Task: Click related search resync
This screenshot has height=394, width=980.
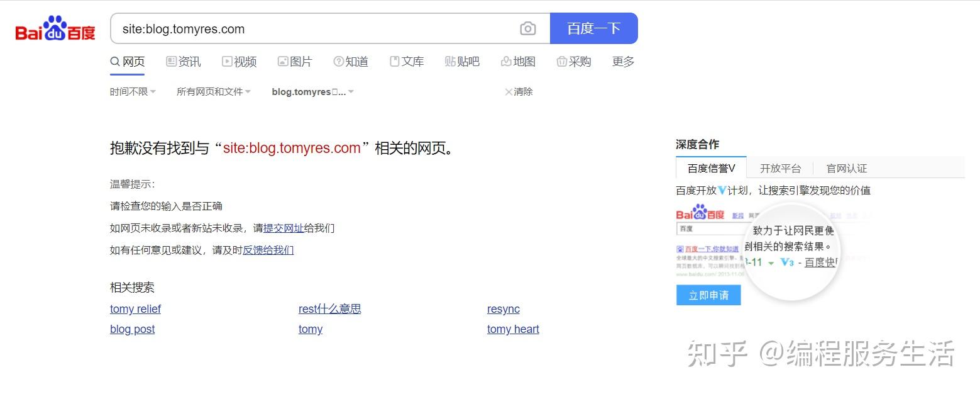Action: coord(503,309)
